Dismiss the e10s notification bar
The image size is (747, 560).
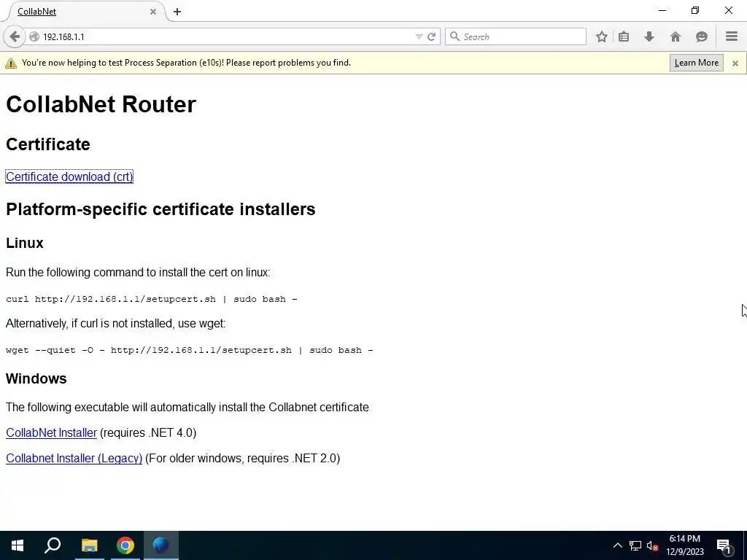(735, 63)
